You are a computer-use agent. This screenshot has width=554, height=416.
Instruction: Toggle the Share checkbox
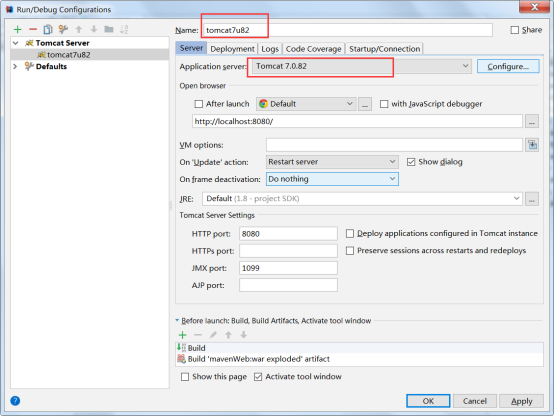[515, 30]
